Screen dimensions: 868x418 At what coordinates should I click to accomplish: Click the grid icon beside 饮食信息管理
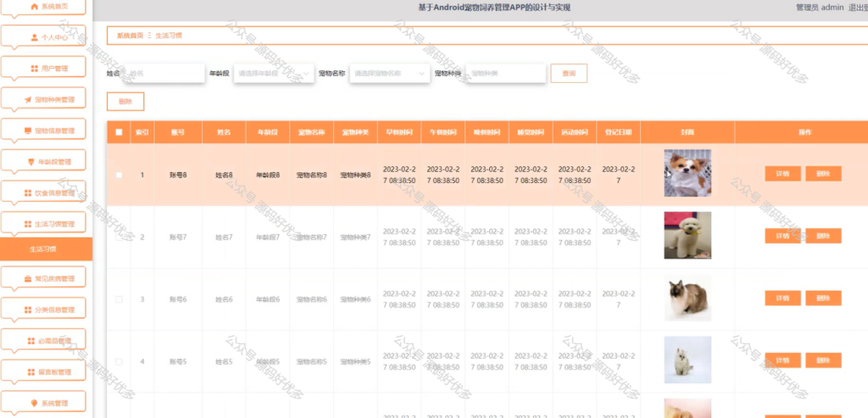[28, 193]
